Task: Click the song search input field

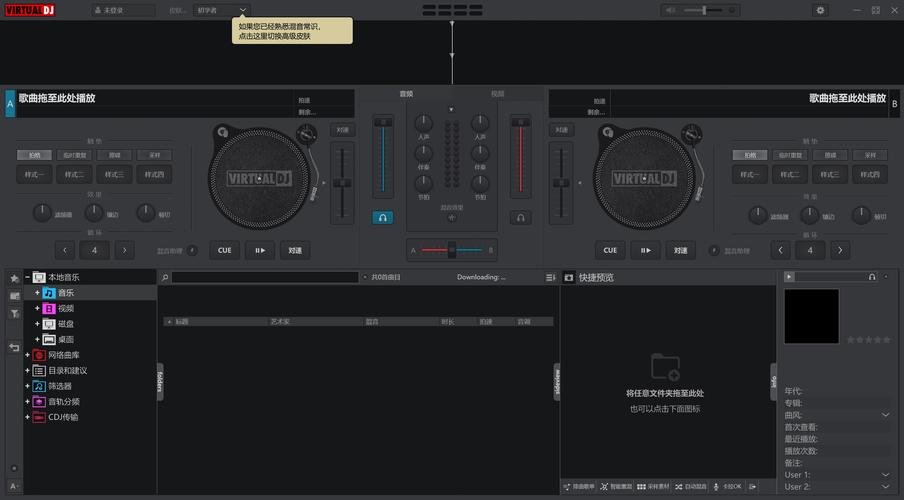Action: coord(265,277)
